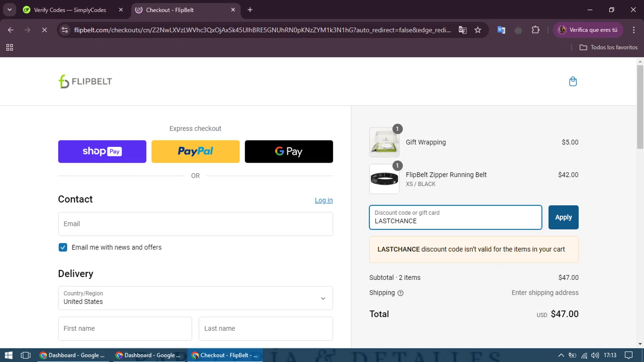Click the Log in link

[x=324, y=201]
